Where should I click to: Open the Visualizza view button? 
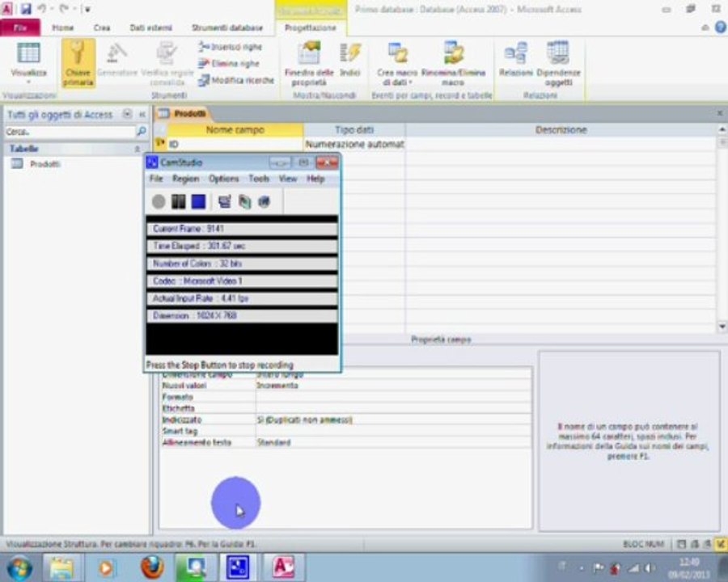click(x=28, y=64)
